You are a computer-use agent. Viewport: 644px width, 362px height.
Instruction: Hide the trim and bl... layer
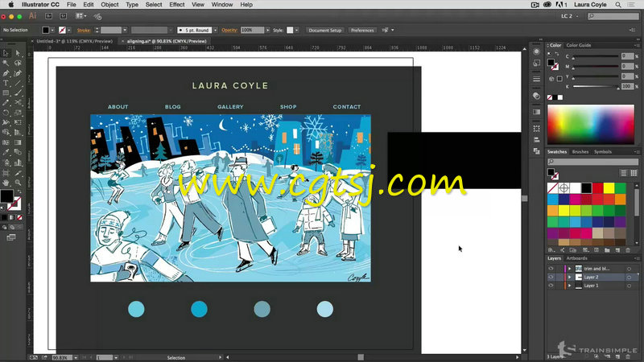551,269
